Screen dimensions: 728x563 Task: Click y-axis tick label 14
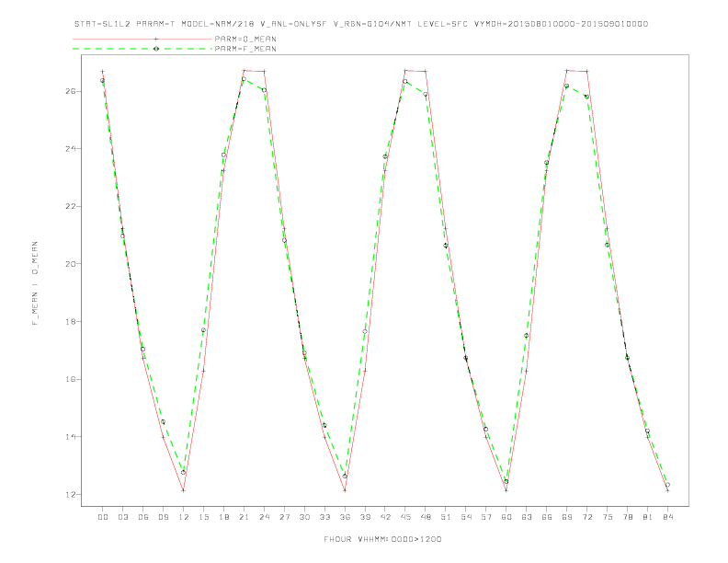pos(69,437)
